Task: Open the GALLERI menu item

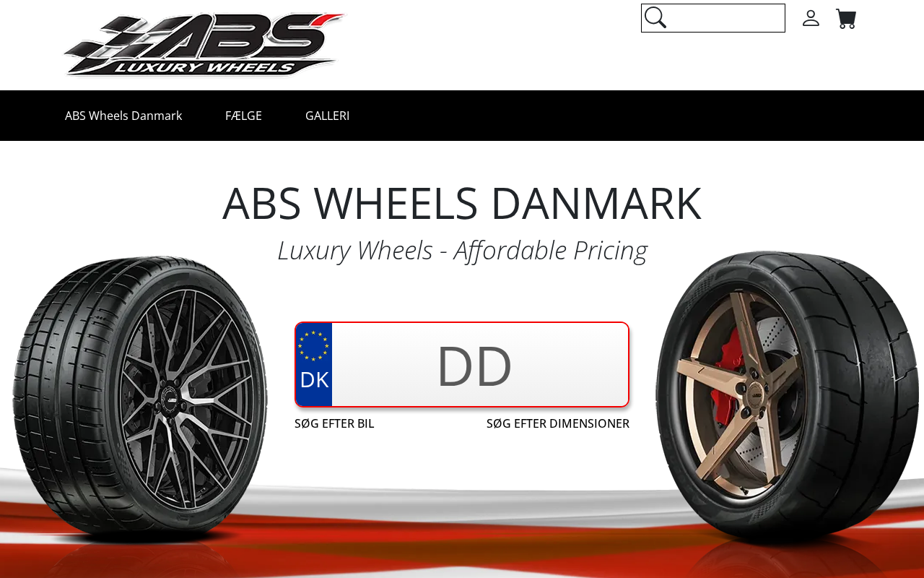Action: click(327, 116)
